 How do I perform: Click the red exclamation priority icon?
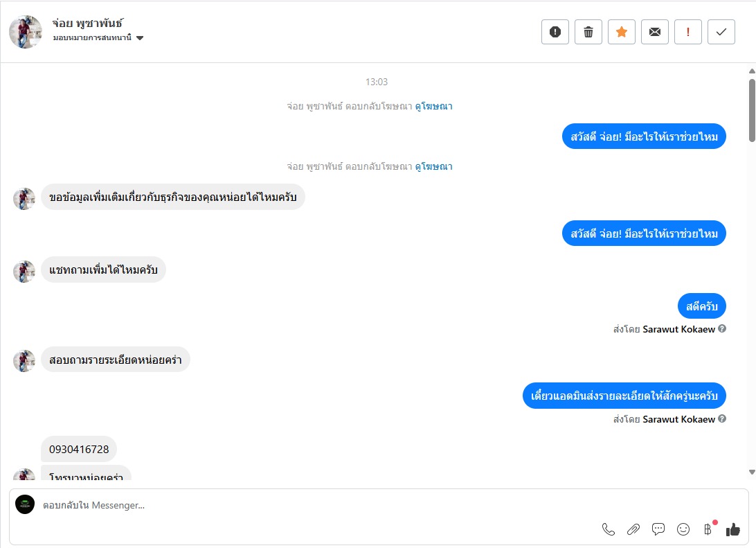pos(688,32)
